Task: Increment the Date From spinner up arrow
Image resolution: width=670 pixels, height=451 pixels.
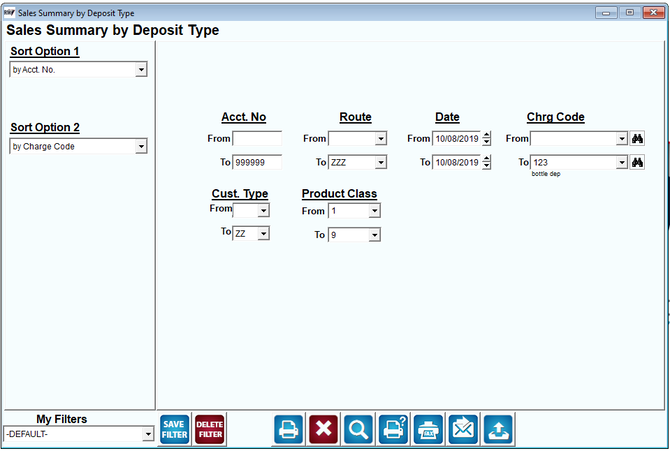Action: [x=486, y=135]
